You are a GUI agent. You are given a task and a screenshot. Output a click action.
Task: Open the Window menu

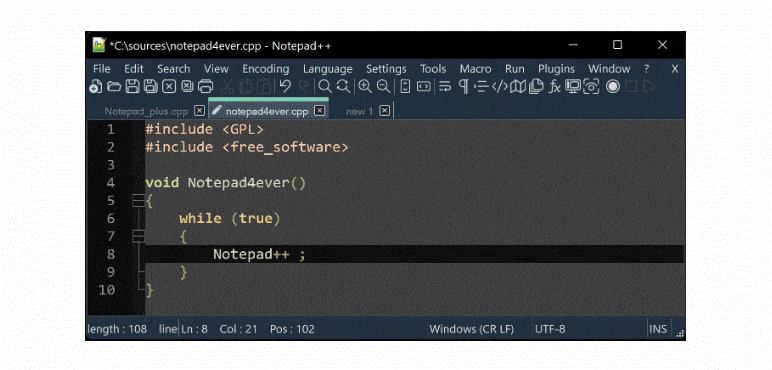(609, 69)
